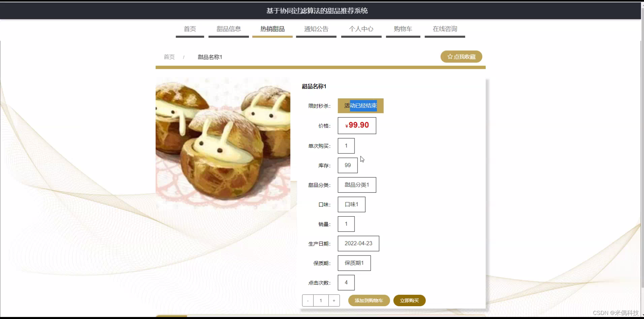Select the 首页 home tab
Screen dimensions: 644x319
[x=190, y=29]
